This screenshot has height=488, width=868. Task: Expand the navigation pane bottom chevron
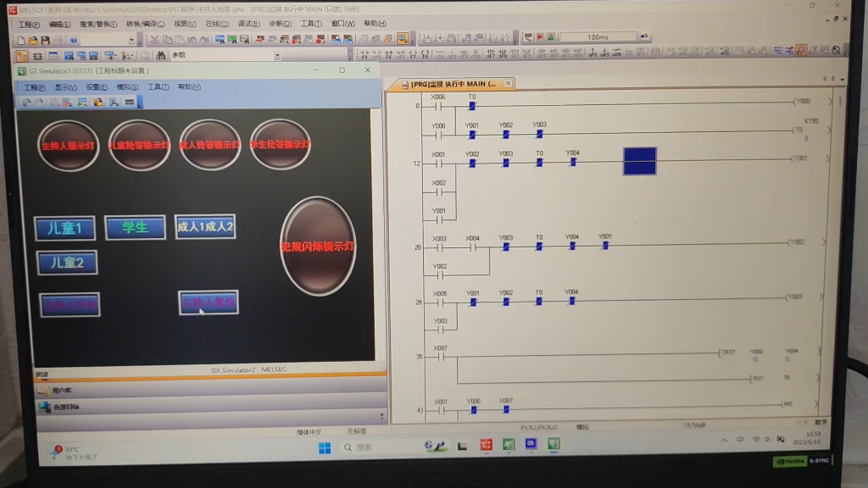(x=381, y=415)
